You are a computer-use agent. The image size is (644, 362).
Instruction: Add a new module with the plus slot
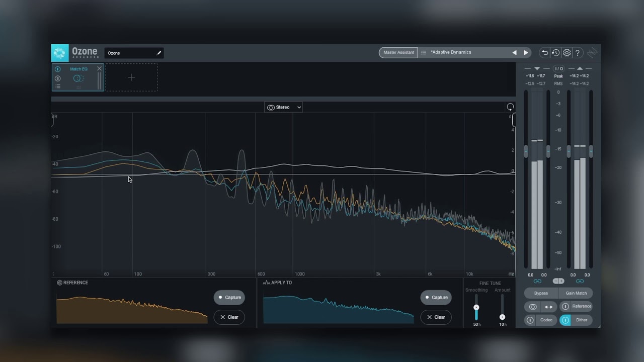coord(131,77)
